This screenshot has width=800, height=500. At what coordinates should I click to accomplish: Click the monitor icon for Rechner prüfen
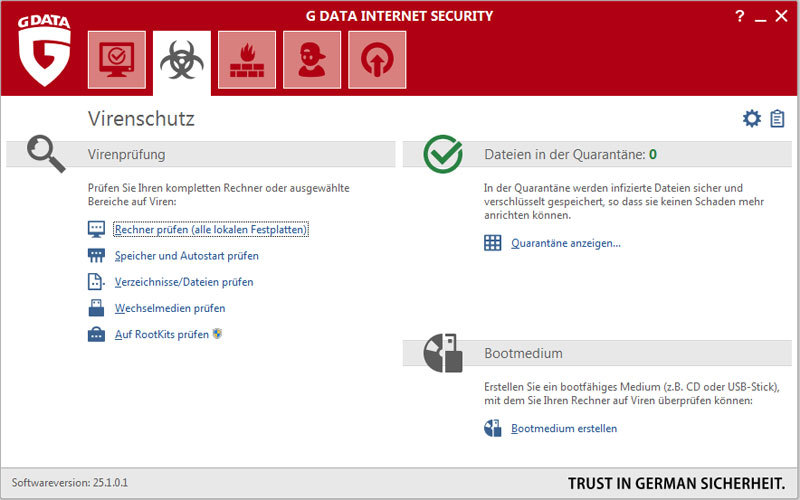point(96,229)
